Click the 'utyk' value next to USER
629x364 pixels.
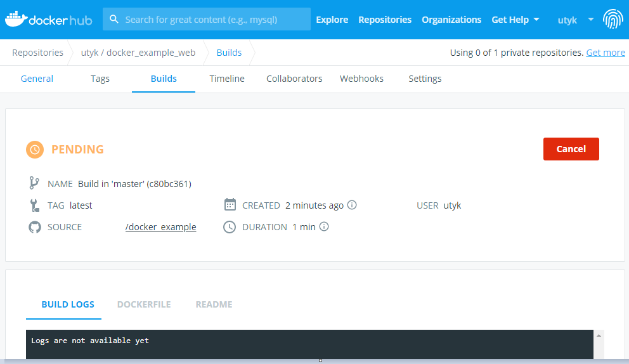[x=453, y=205]
